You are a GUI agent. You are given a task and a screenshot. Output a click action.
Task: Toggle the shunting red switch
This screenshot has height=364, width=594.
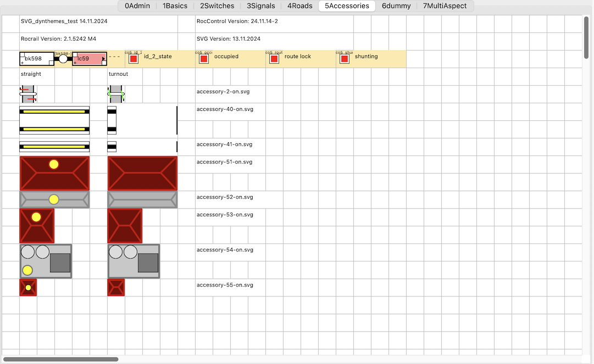(x=344, y=59)
